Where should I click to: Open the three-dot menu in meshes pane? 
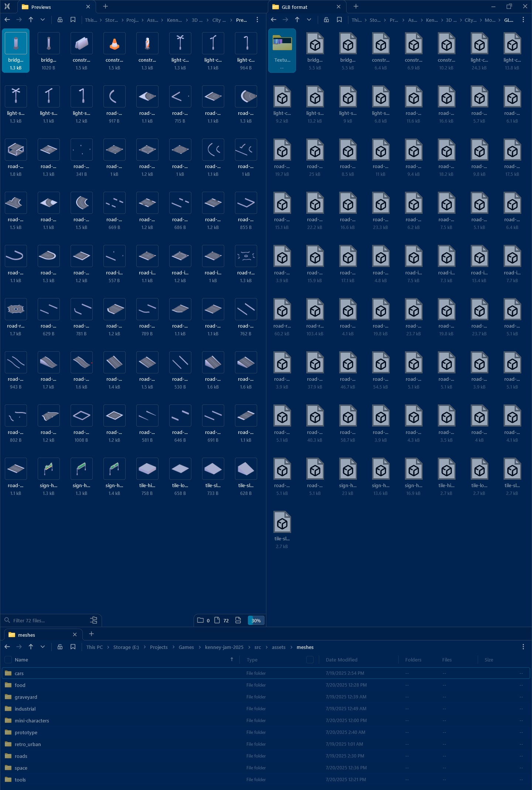(524, 647)
